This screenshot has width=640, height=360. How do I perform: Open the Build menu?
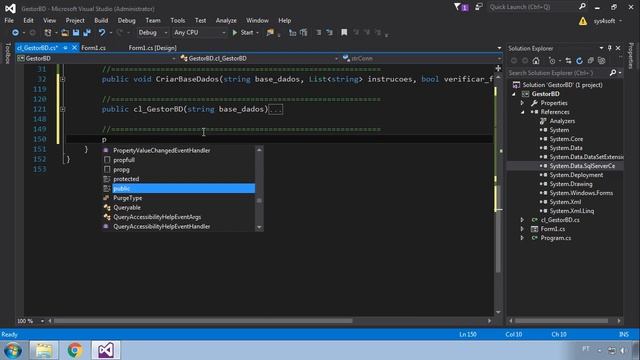click(x=101, y=20)
